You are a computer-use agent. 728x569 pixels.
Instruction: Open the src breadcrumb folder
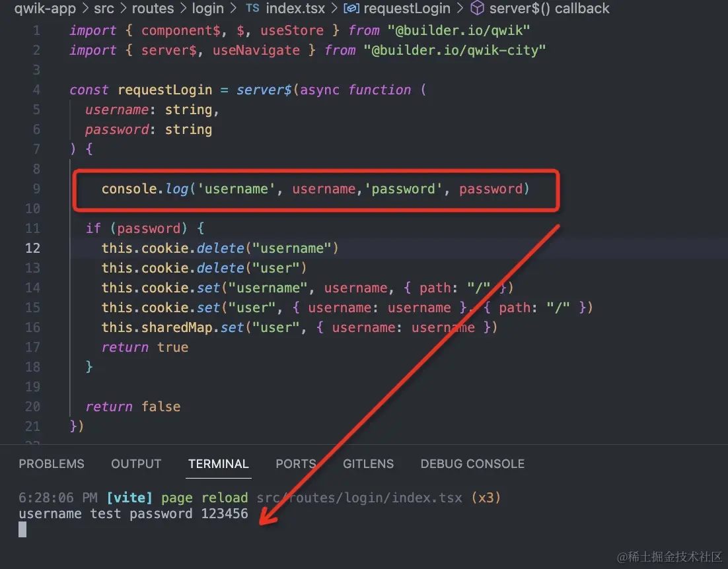(x=104, y=9)
